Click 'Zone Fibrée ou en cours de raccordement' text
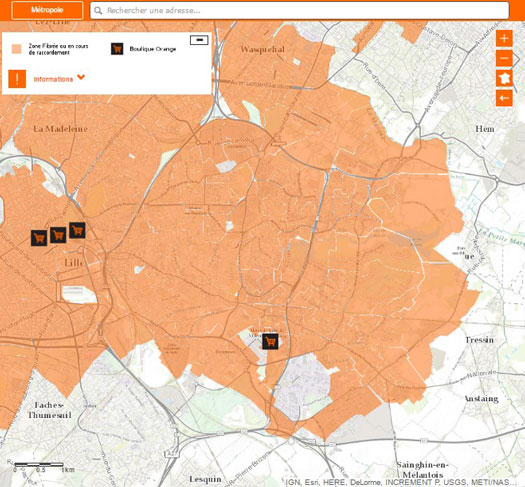525x487 pixels. pyautogui.click(x=58, y=49)
